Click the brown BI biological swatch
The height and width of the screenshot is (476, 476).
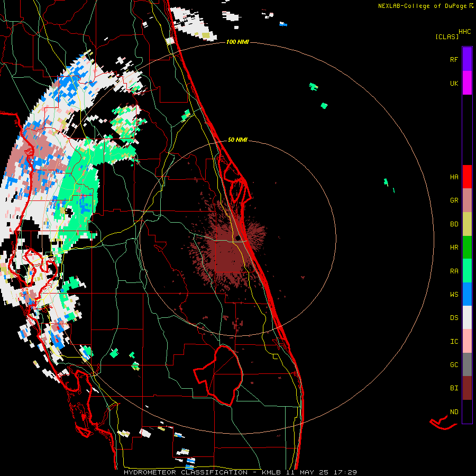coord(467,388)
